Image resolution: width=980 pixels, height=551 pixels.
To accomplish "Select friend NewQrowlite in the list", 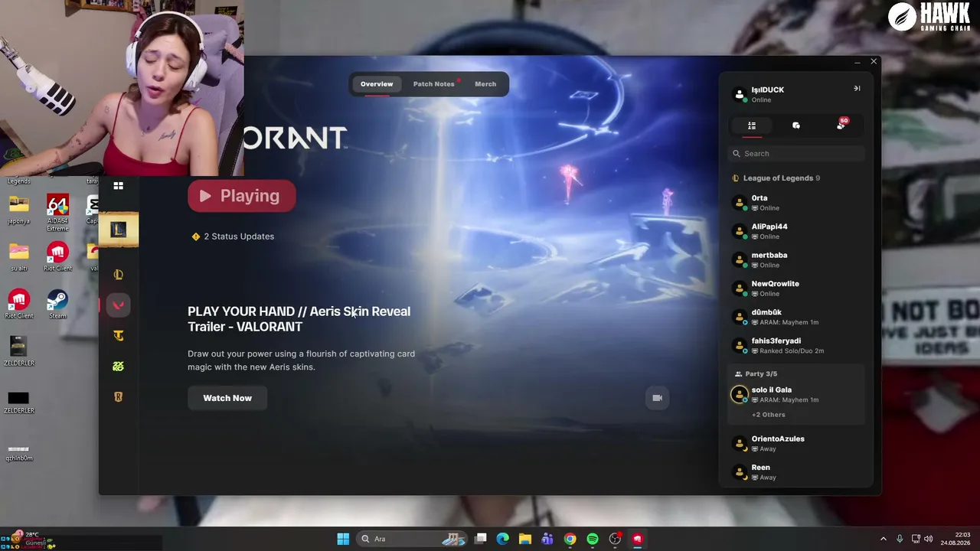I will point(796,289).
